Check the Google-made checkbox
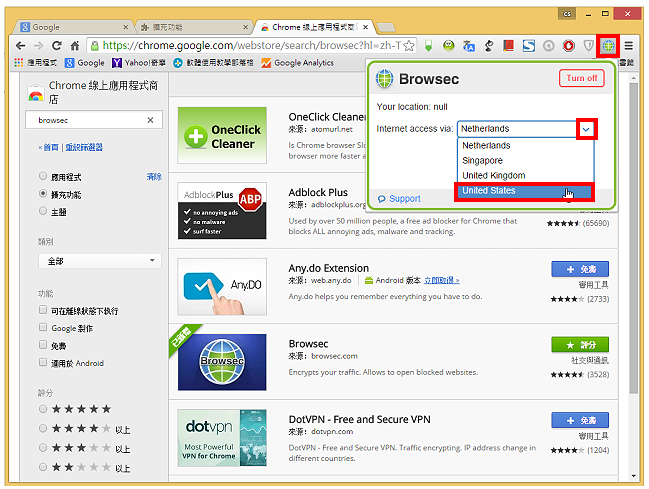 tap(43, 327)
